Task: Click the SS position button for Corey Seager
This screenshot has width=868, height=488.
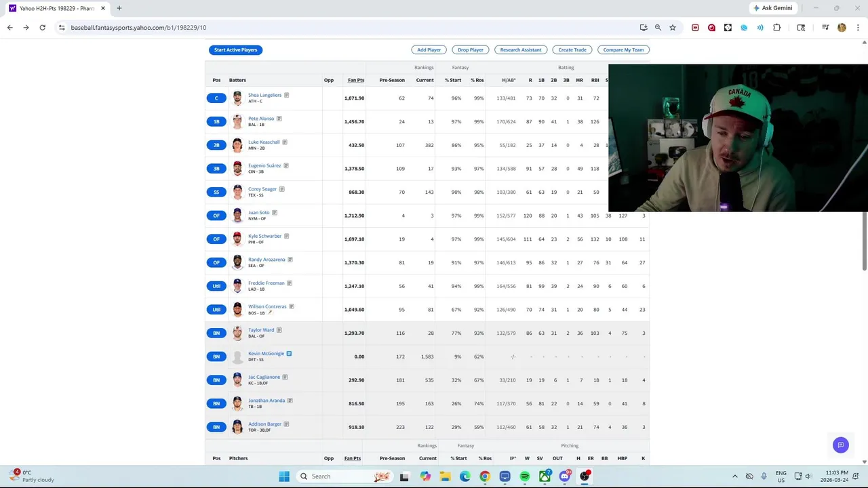Action: (216, 192)
